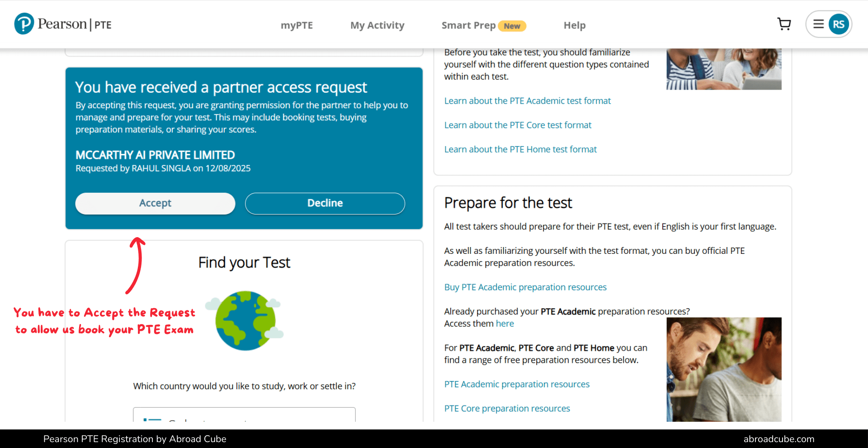Viewport: 868px width, 448px height.
Task: Open Learn about the PTE Core test format
Action: 518,125
